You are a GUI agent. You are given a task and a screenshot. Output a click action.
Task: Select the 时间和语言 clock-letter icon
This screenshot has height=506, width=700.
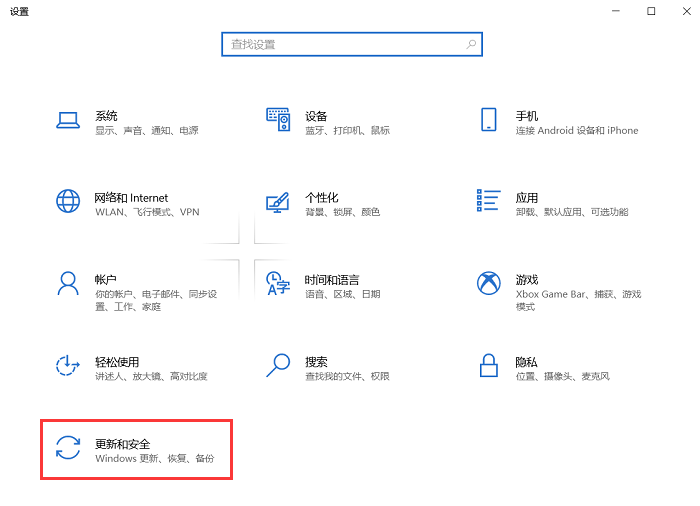pyautogui.click(x=278, y=283)
